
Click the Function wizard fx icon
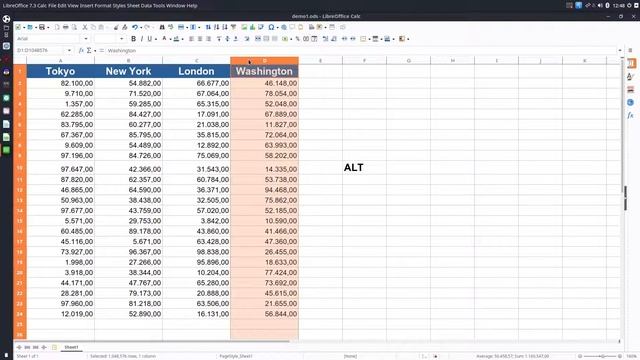coord(81,50)
